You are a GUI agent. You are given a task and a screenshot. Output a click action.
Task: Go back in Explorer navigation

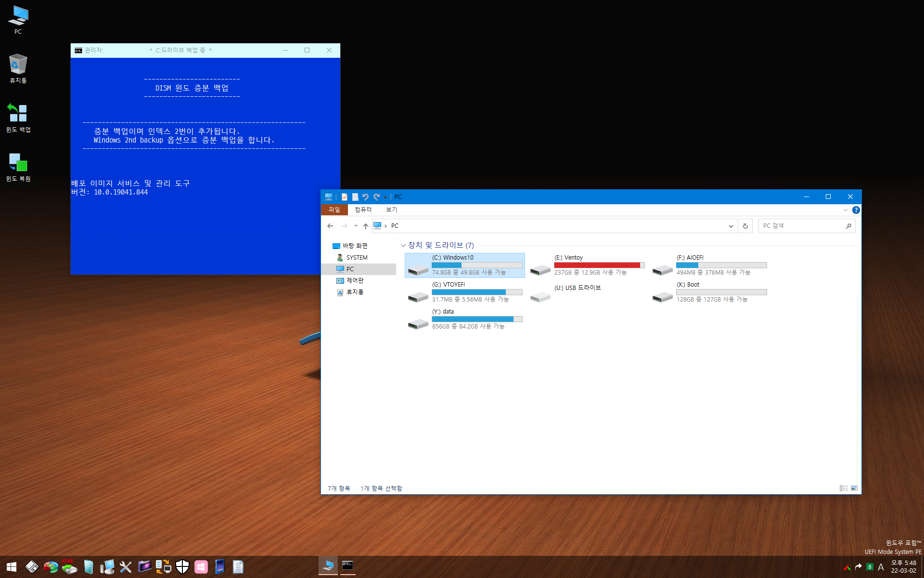[x=330, y=226]
